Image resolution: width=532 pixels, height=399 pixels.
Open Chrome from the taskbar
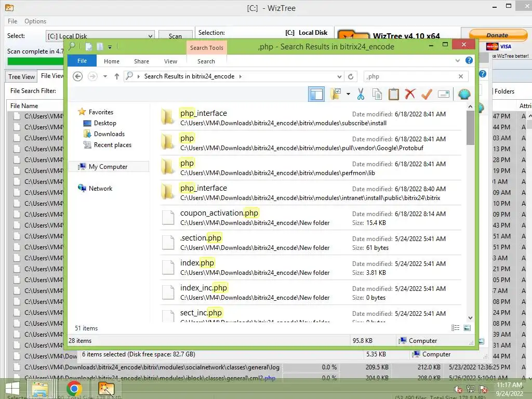coord(74,389)
